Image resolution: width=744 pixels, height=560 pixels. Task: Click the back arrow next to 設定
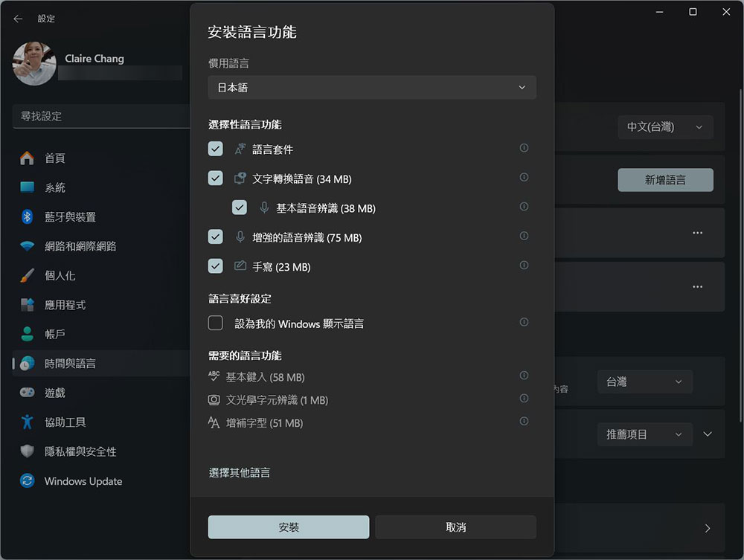pos(18,19)
